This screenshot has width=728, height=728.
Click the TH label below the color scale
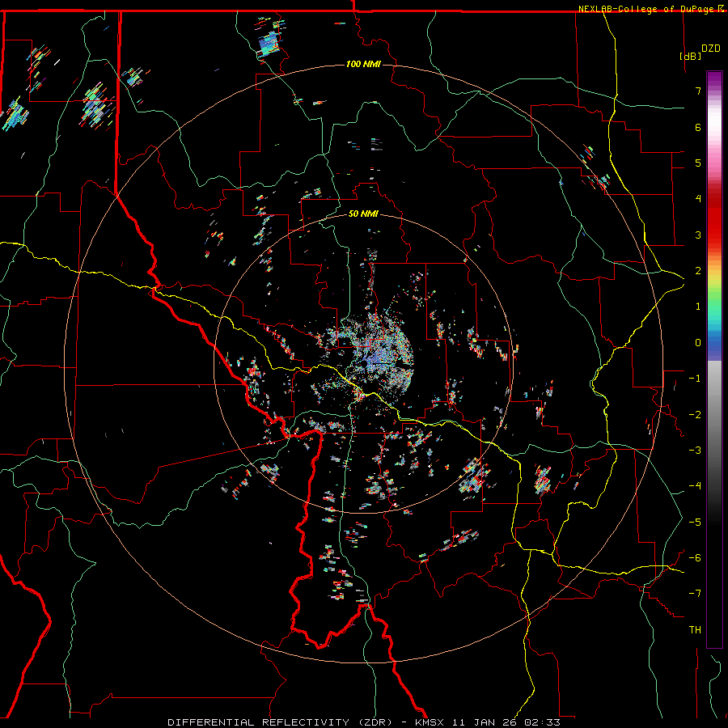pyautogui.click(x=695, y=629)
